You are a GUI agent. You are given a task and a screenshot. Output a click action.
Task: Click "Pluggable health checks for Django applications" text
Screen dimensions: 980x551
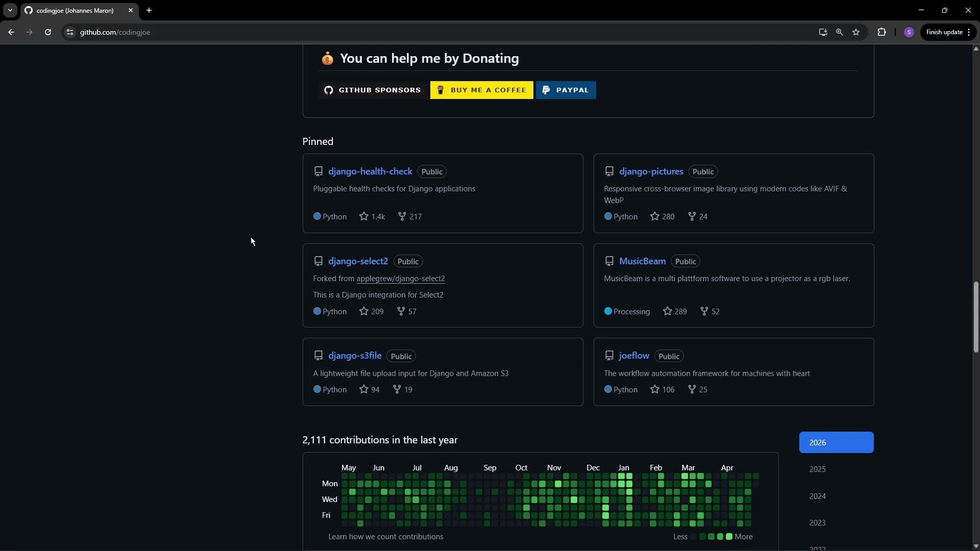(394, 189)
